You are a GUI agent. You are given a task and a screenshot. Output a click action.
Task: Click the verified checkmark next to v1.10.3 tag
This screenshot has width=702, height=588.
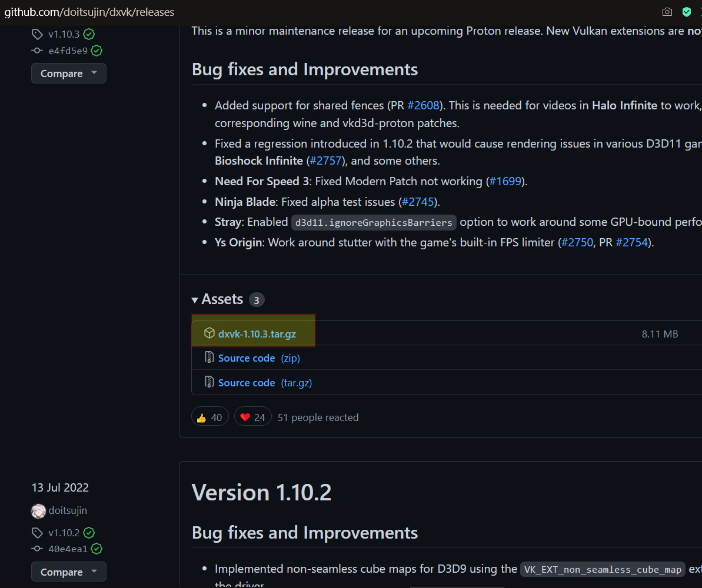[89, 34]
